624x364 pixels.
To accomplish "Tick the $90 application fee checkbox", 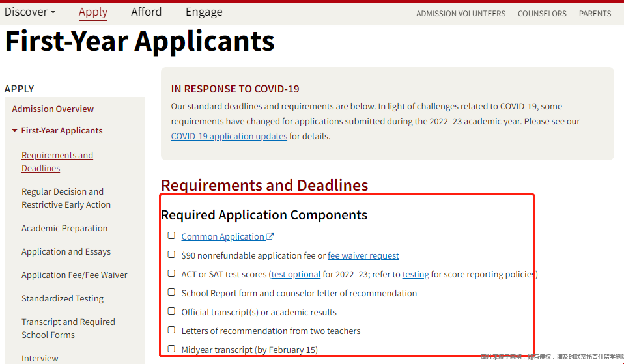I will pyautogui.click(x=171, y=255).
